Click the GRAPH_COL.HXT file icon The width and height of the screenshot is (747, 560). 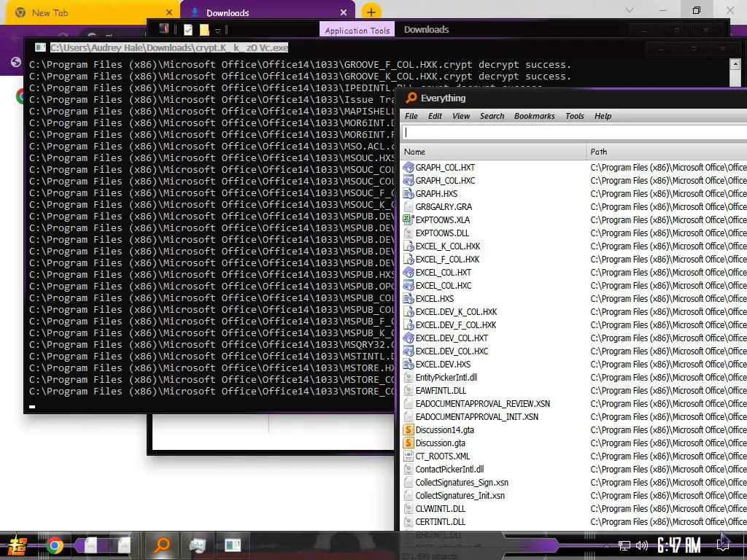[409, 167]
